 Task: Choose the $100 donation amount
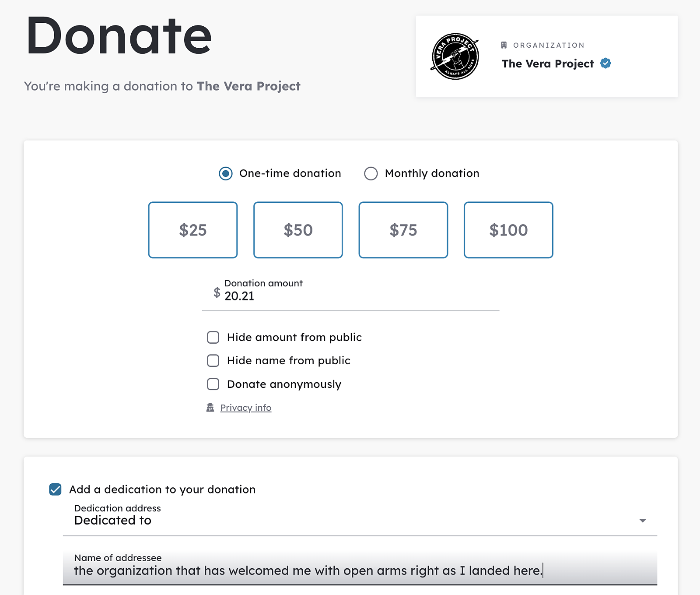pos(508,230)
